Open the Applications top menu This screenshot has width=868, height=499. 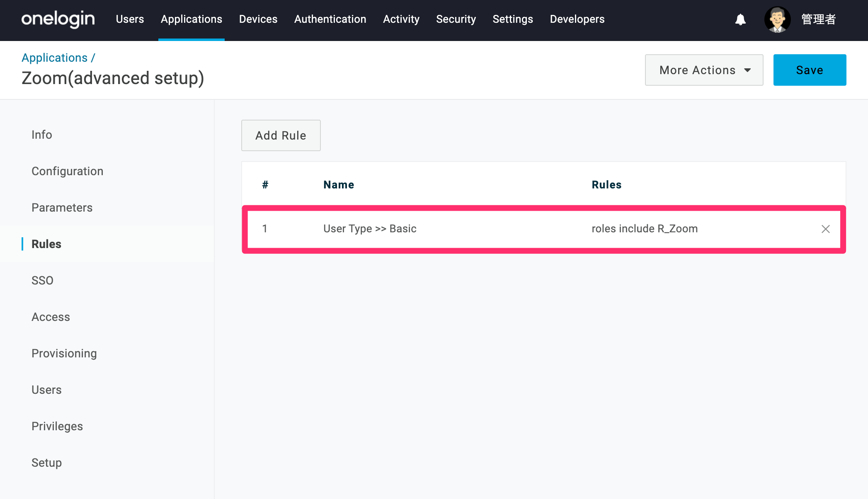[192, 19]
